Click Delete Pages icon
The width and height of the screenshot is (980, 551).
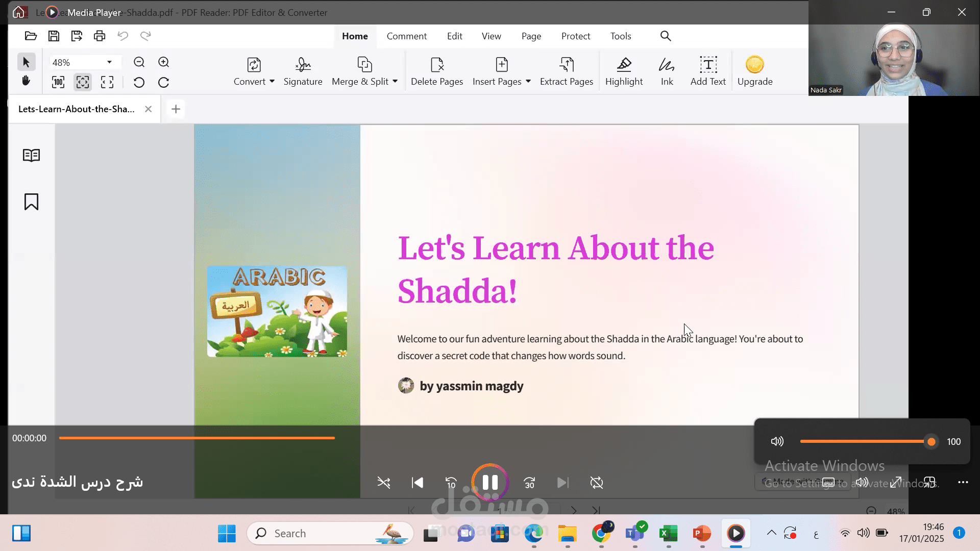coord(437,65)
